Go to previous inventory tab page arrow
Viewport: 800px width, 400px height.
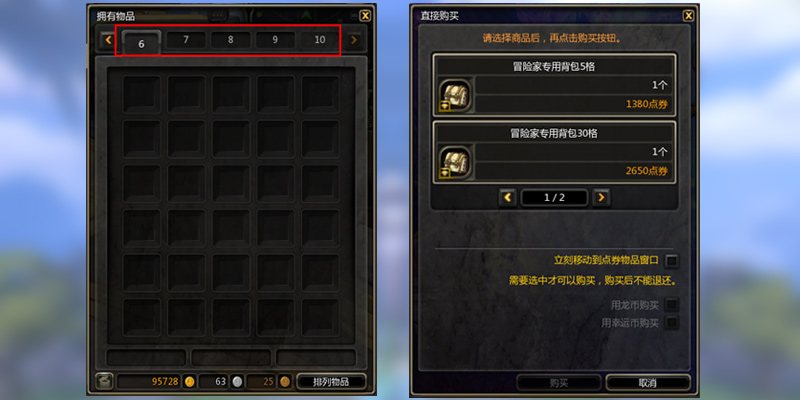[x=108, y=40]
